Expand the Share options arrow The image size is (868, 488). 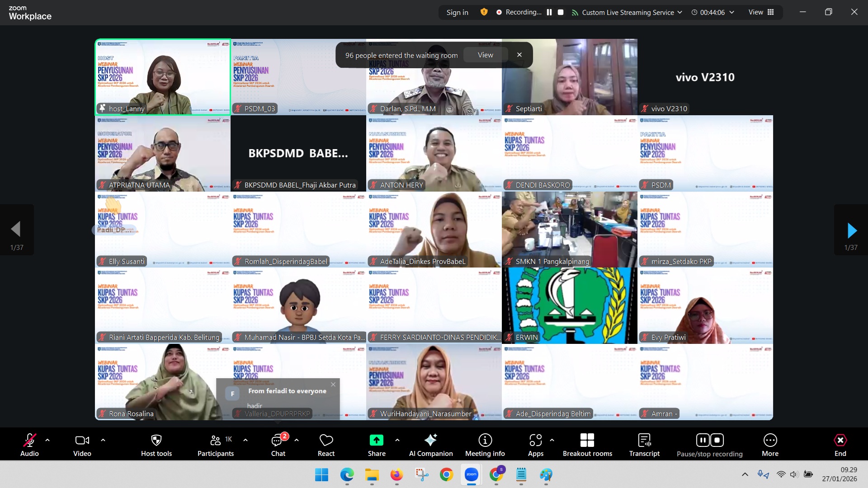(397, 440)
